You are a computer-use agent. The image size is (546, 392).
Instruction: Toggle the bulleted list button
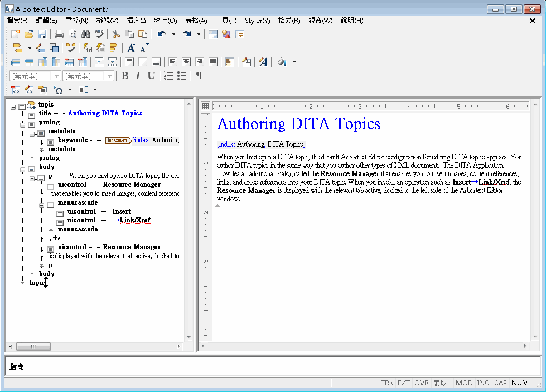(x=182, y=76)
